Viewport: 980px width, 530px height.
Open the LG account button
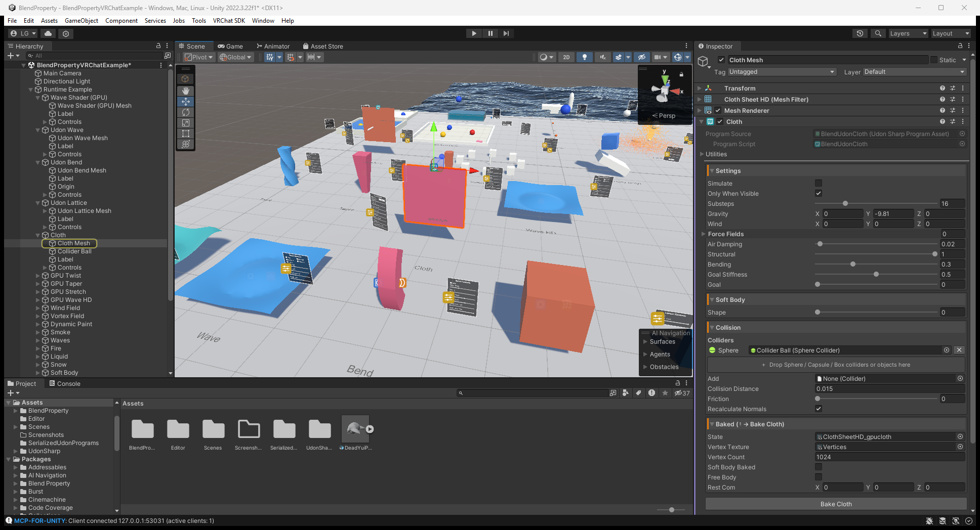coord(23,33)
